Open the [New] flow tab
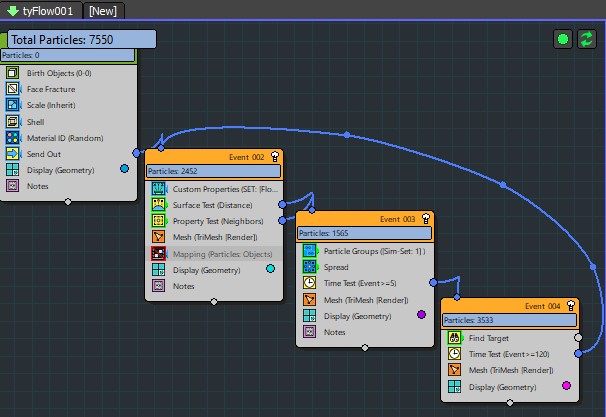 click(103, 10)
